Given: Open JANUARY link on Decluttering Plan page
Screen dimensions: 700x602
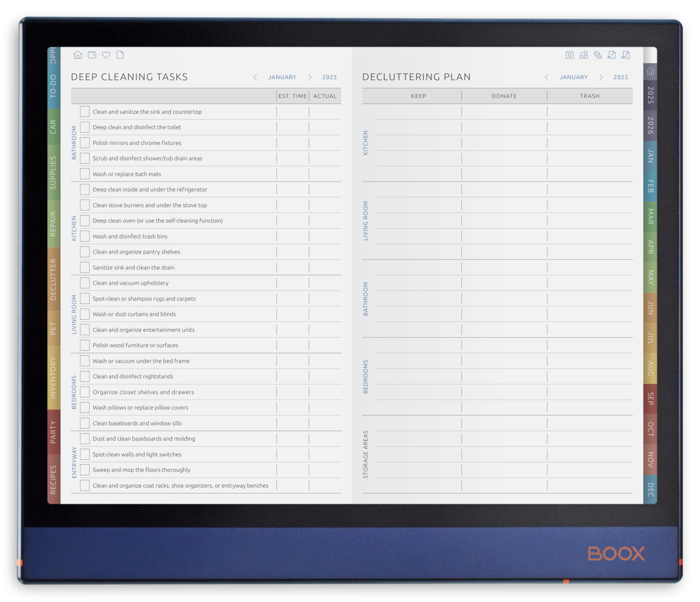Looking at the screenshot, I should tap(574, 77).
